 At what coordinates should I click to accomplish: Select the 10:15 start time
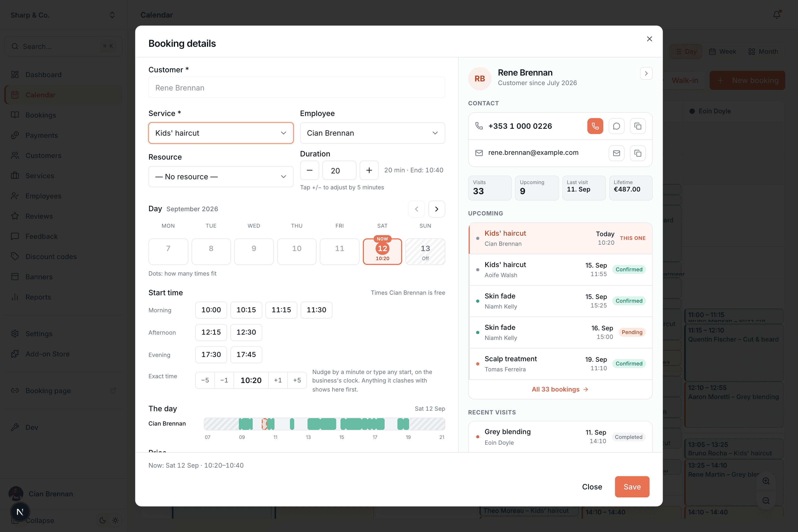point(246,310)
